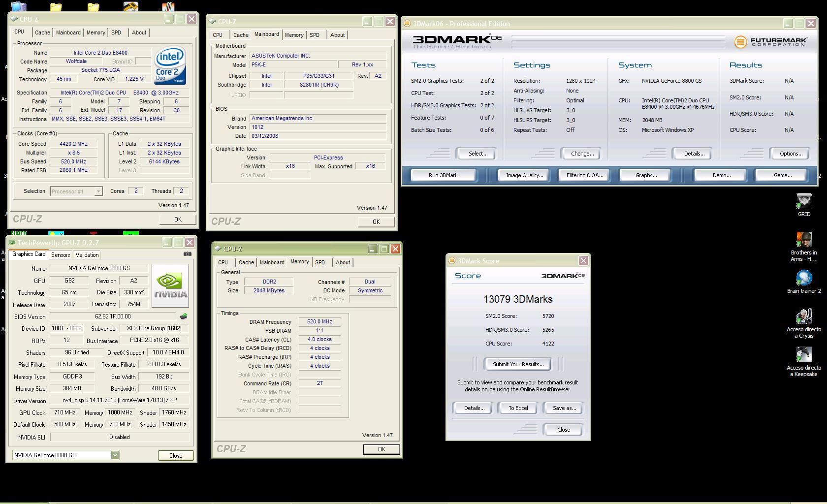Click Close in 3DMark Score window
827x504 pixels.
point(563,430)
